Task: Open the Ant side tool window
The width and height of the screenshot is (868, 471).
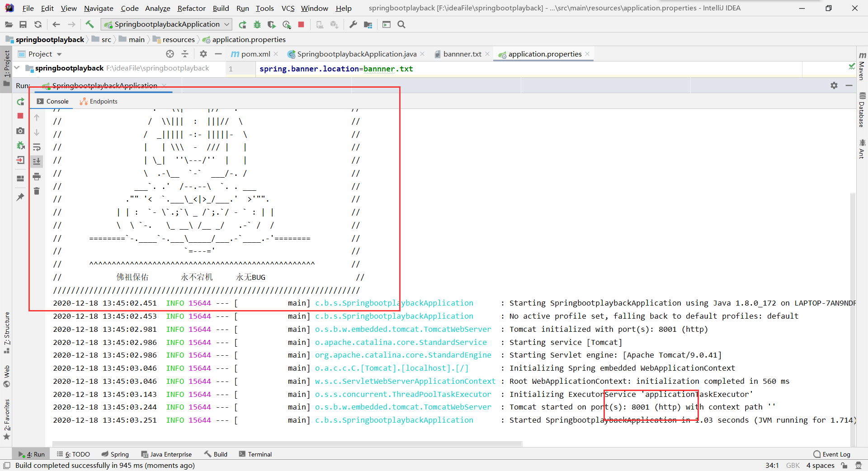Action: (x=862, y=149)
